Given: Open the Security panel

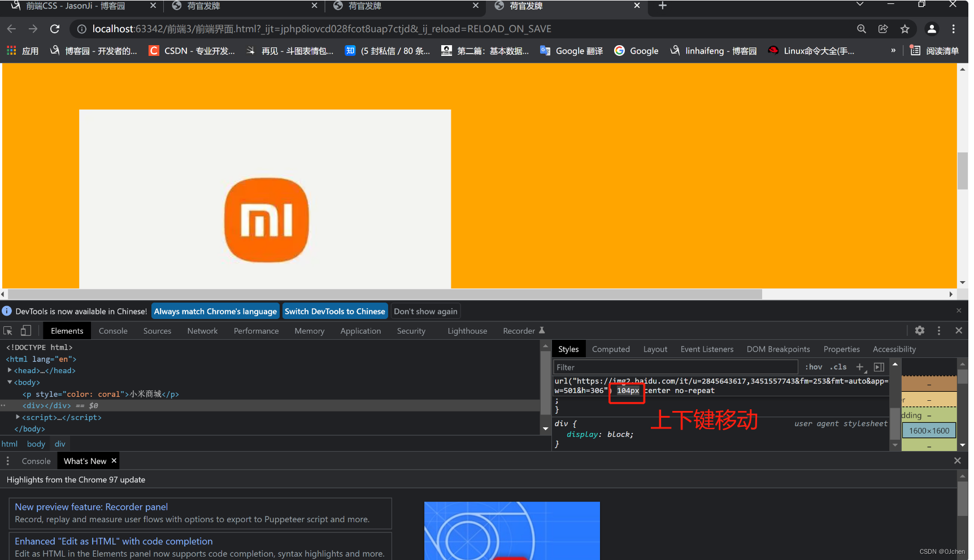Looking at the screenshot, I should pyautogui.click(x=411, y=331).
